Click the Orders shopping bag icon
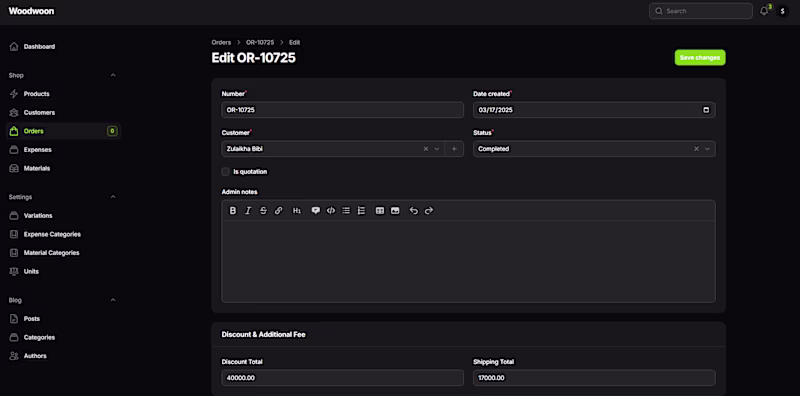Image resolution: width=800 pixels, height=396 pixels. [x=14, y=131]
